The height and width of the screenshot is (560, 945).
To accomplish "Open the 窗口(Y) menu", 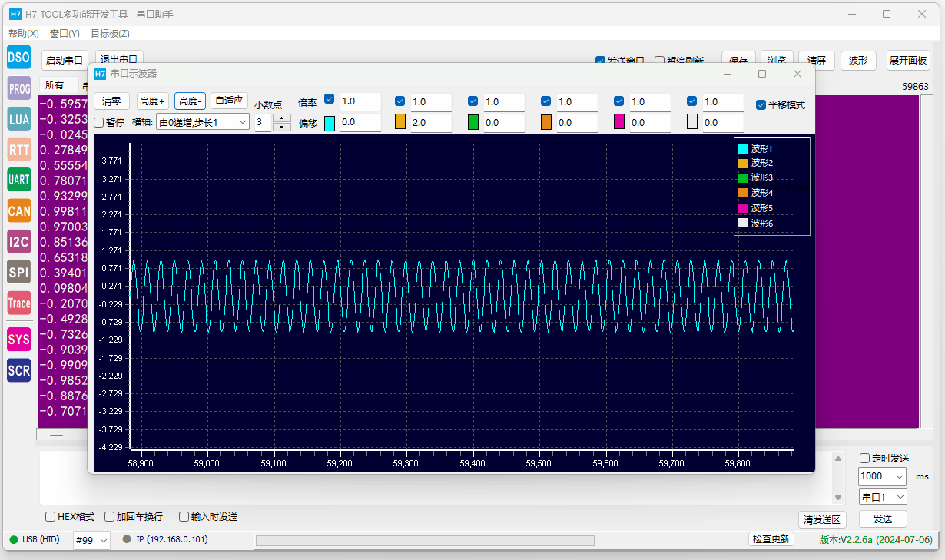I will 65,34.
